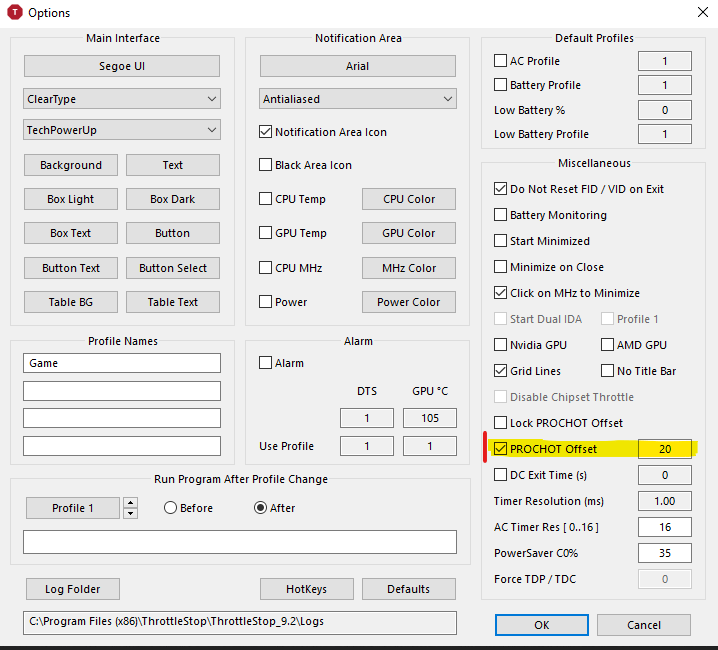Open the Segoe UI font picker
The width and height of the screenshot is (718, 650).
click(122, 66)
